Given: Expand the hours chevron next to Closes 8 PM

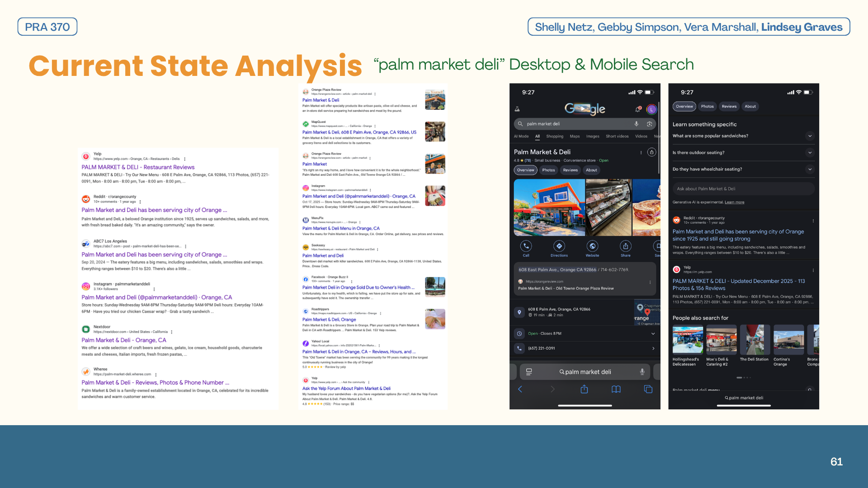Looking at the screenshot, I should [x=653, y=333].
